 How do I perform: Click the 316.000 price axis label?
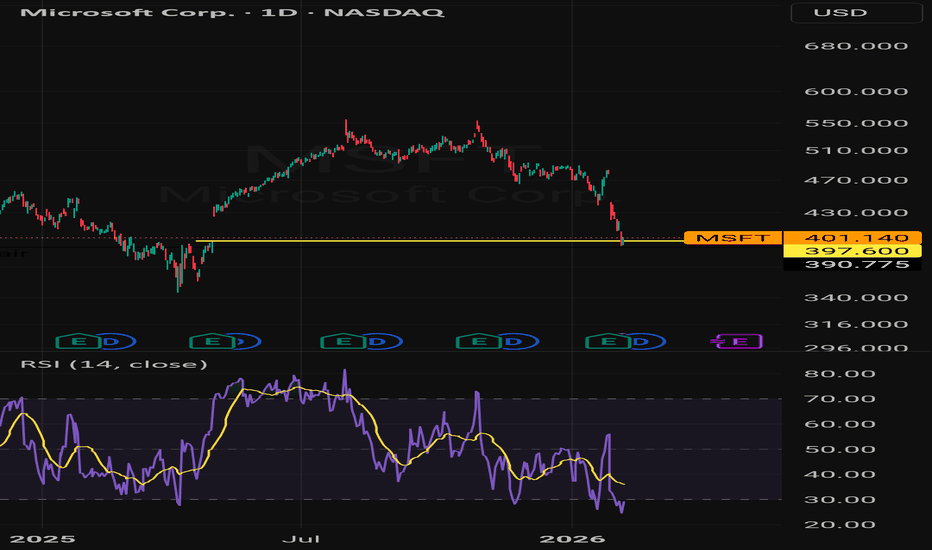coord(857,325)
